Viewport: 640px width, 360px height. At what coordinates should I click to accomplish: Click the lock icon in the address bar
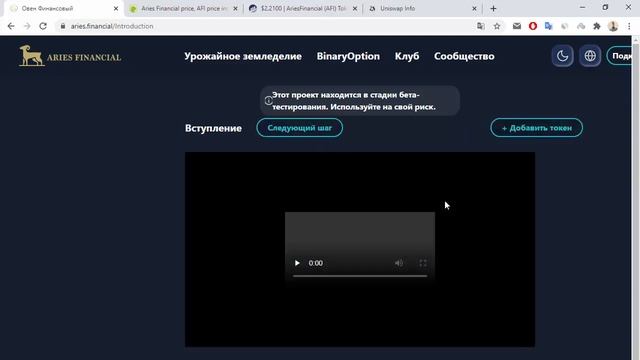62,26
